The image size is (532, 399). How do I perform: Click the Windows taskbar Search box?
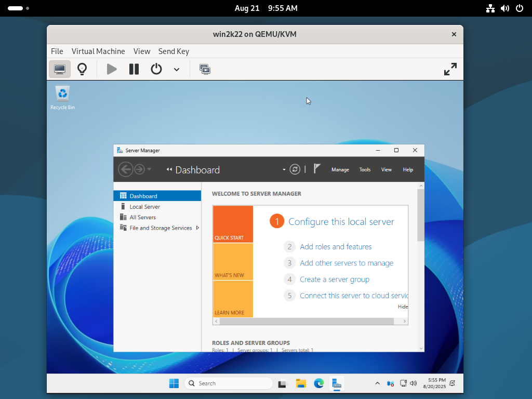coord(229,383)
